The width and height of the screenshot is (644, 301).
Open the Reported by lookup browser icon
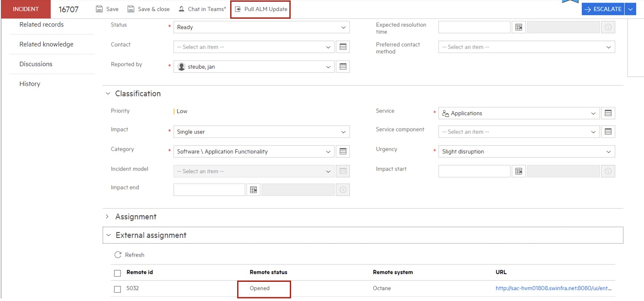coord(343,67)
